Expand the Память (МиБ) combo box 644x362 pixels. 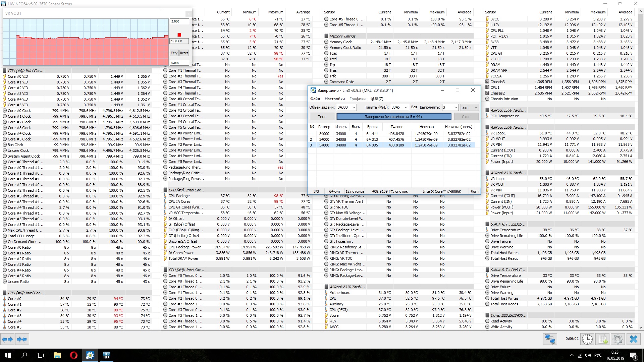[x=406, y=108]
